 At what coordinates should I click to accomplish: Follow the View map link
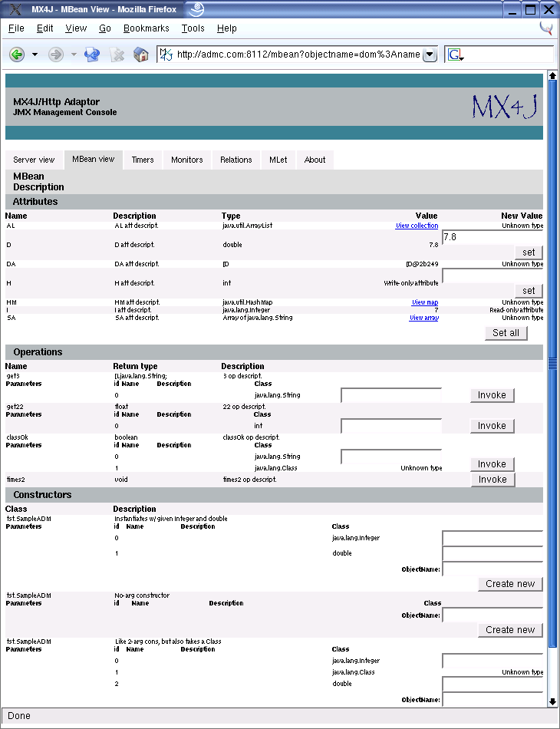(x=425, y=302)
